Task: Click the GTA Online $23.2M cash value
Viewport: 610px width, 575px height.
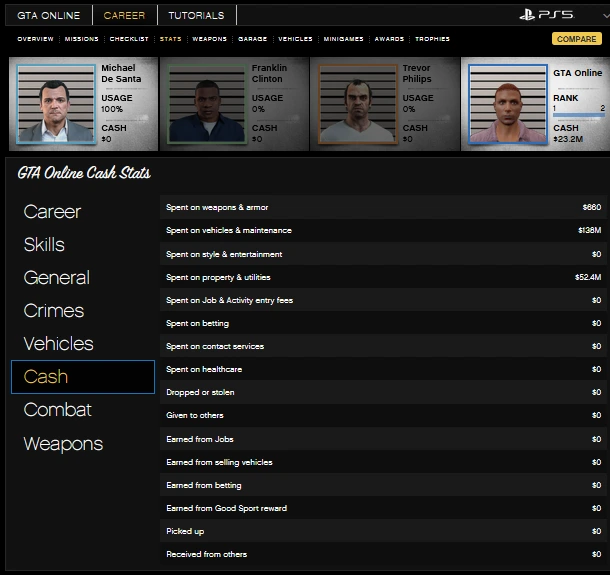Action: [568, 139]
